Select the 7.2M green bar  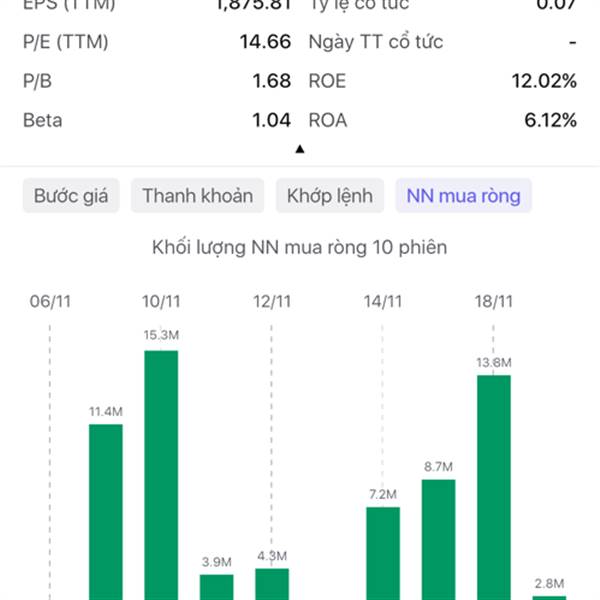point(383,553)
